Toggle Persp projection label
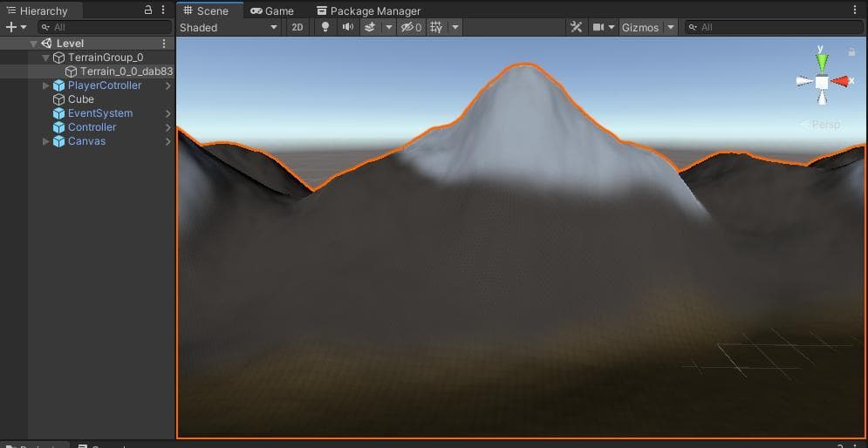Viewport: 868px width, 448px height. (821, 125)
